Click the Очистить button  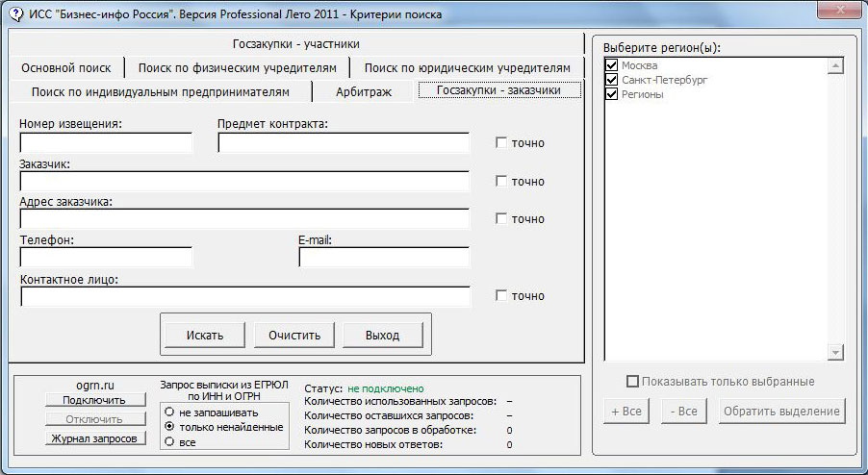click(294, 335)
